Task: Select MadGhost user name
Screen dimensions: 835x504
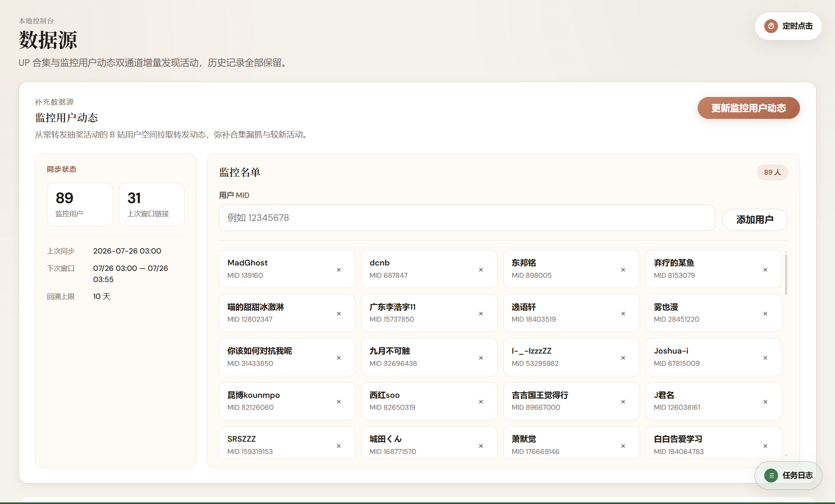Action: coord(247,263)
